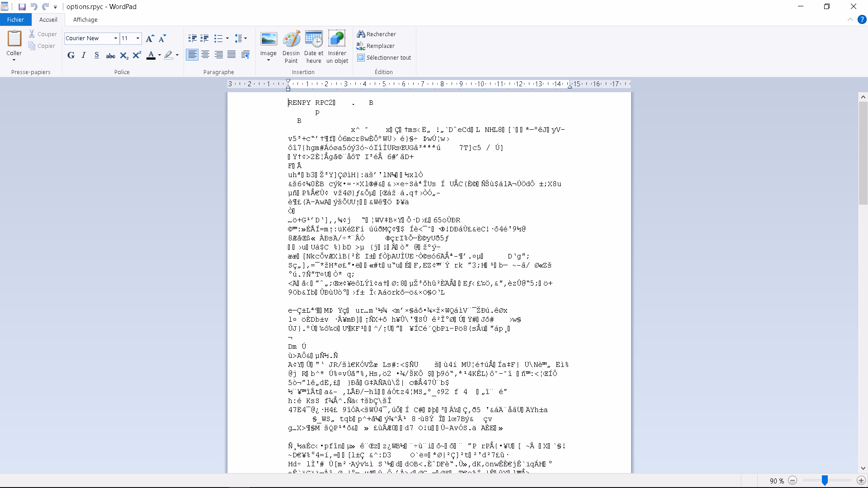Click the zoom slider handle

[x=825, y=481]
